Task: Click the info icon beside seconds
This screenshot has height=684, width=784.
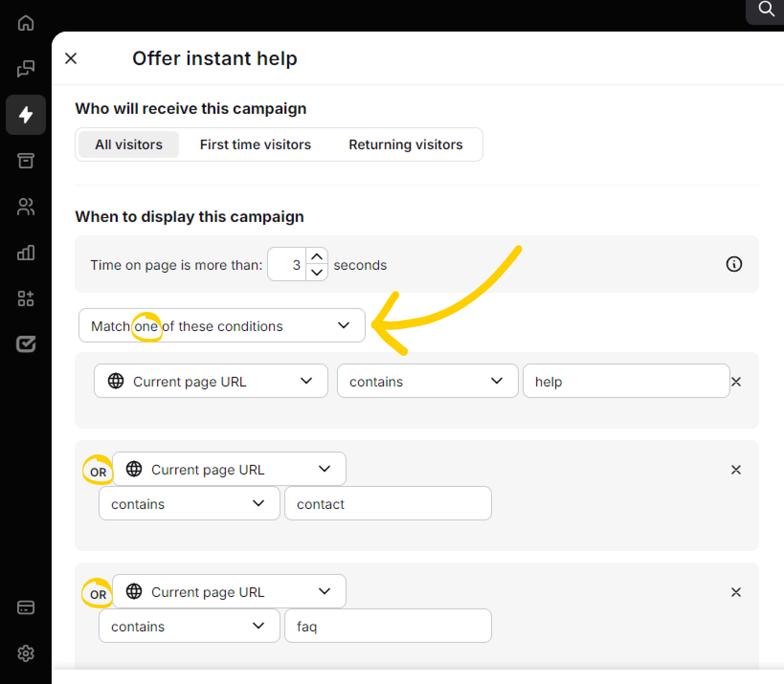Action: coord(734,264)
